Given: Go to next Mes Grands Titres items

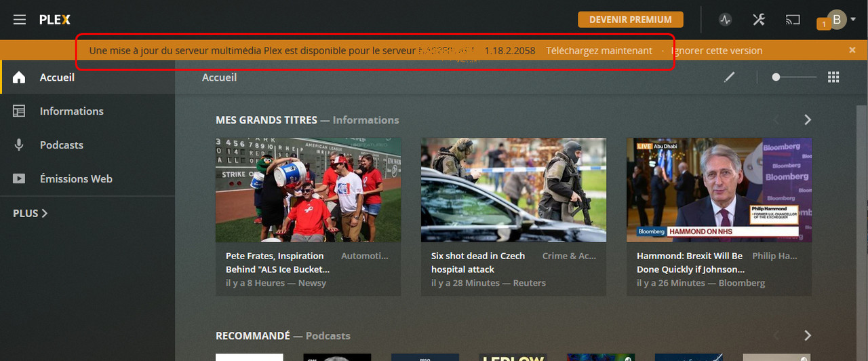Looking at the screenshot, I should (x=808, y=120).
